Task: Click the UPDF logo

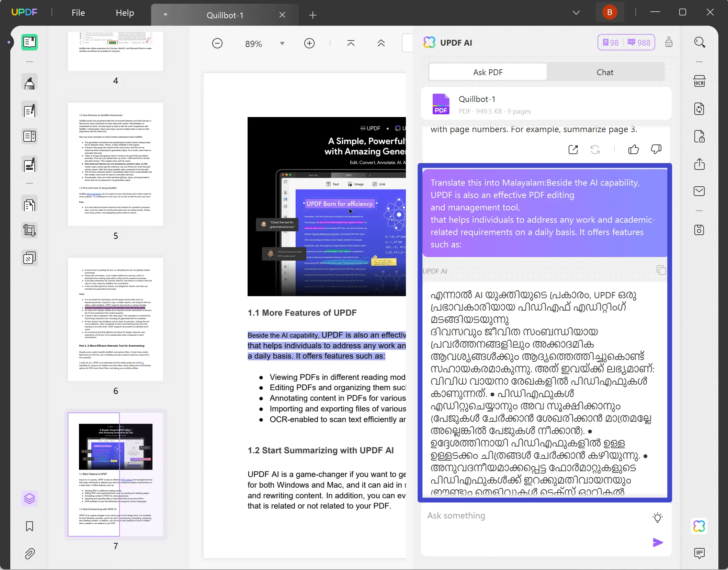Action: [x=24, y=12]
